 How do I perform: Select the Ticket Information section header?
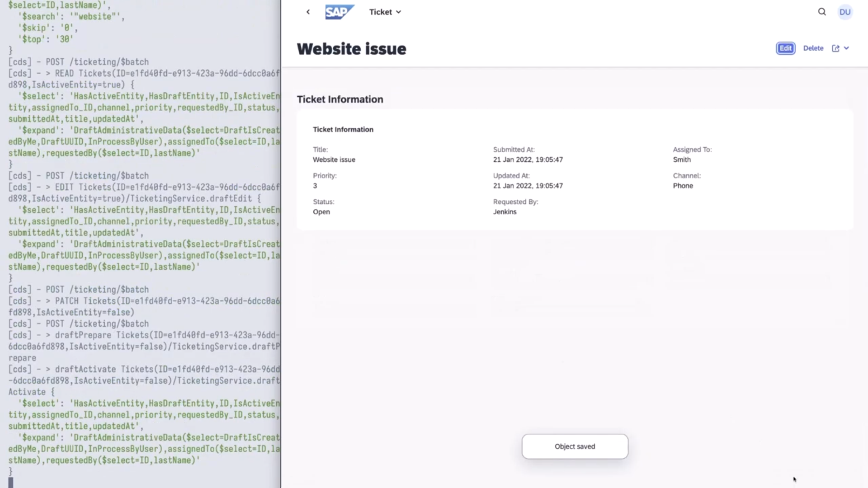pos(340,99)
